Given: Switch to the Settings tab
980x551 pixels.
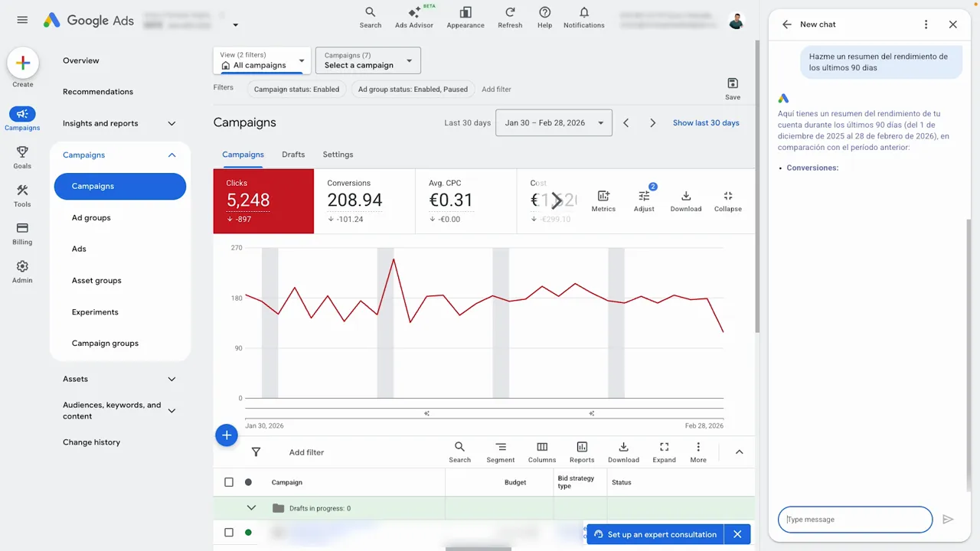Looking at the screenshot, I should click(338, 155).
